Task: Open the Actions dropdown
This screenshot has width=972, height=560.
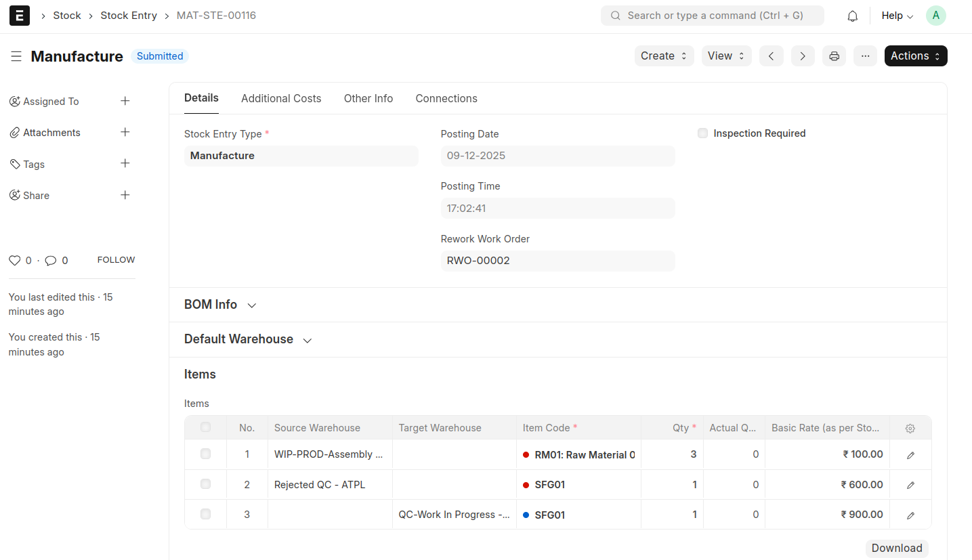Action: (x=915, y=56)
